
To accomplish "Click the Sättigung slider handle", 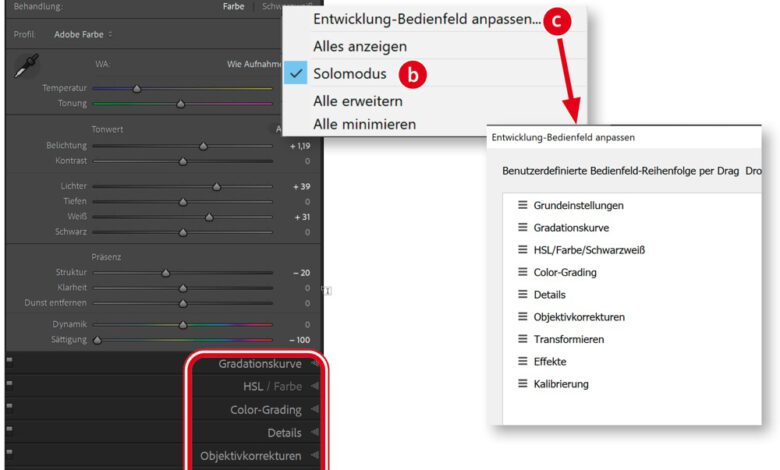I will 98,340.
